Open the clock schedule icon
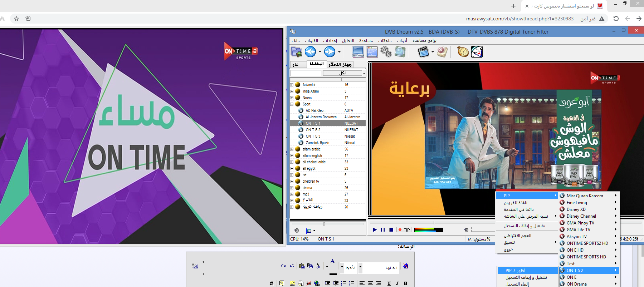This screenshot has width=644, height=287. click(477, 52)
